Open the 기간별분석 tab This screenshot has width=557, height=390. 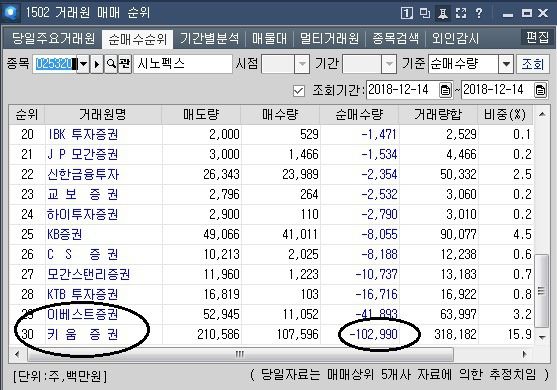pyautogui.click(x=209, y=39)
